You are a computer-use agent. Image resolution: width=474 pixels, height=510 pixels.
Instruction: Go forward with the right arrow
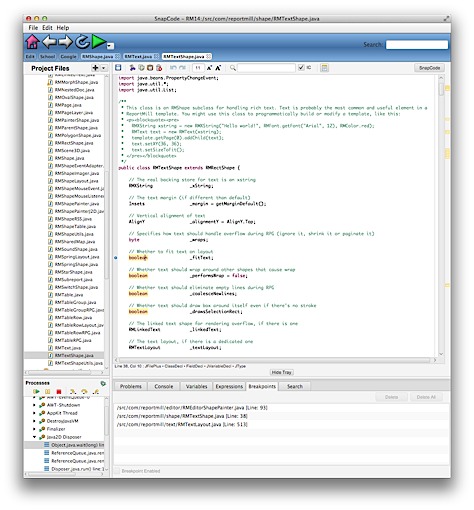(x=66, y=42)
